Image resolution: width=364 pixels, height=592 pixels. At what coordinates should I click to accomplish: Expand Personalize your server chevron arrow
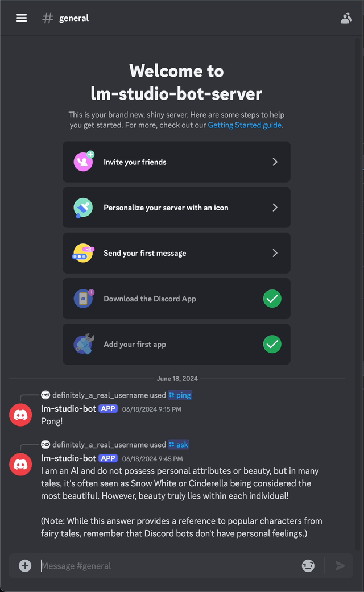point(275,208)
